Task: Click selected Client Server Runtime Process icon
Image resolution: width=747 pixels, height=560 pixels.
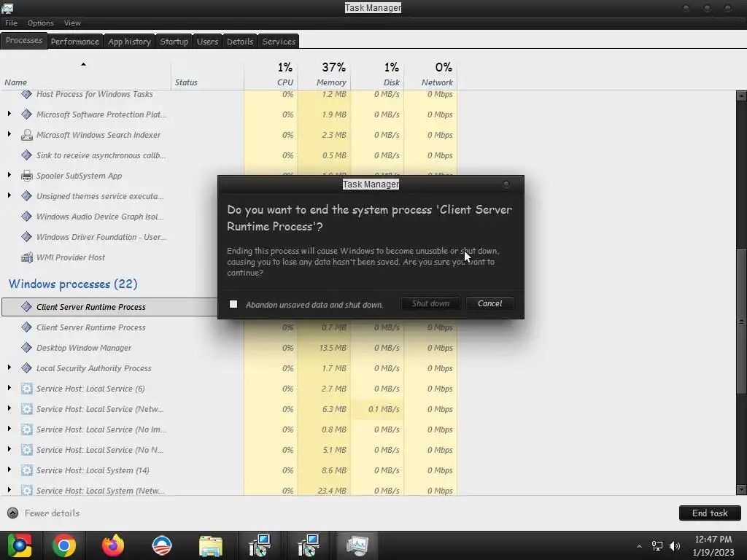Action: (27, 307)
